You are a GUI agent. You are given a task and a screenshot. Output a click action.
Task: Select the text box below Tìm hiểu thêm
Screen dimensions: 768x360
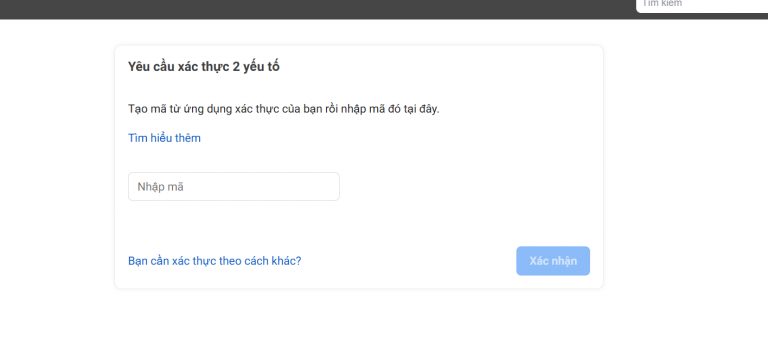tap(234, 187)
